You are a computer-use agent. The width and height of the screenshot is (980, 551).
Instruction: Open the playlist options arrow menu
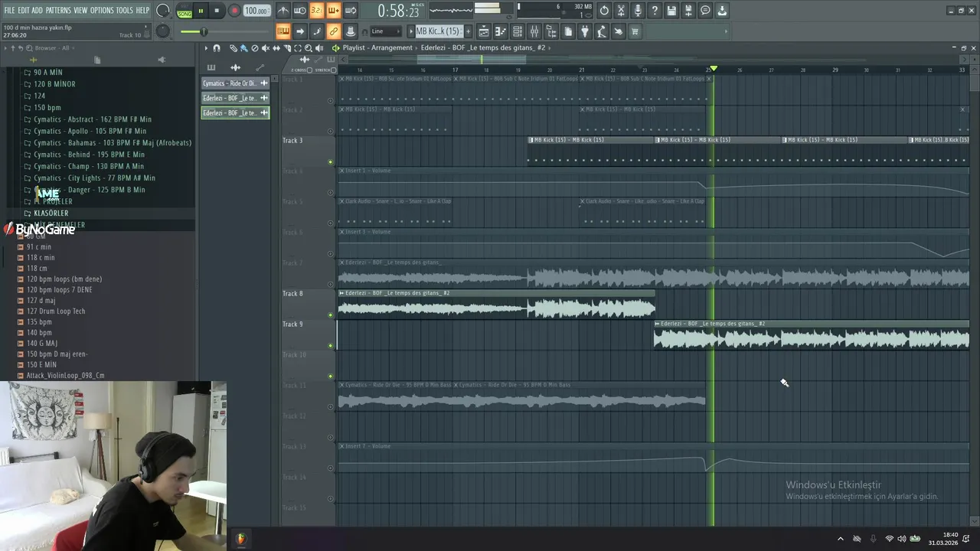[206, 48]
